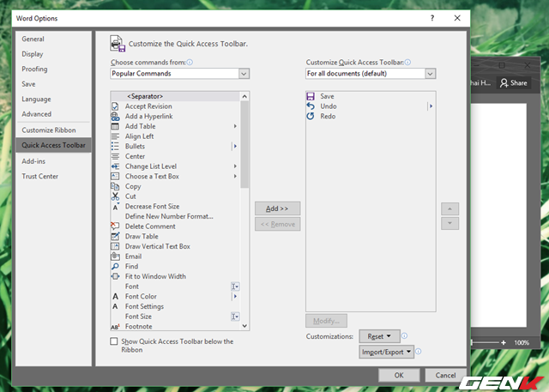Expand the Choose a Text Box arrow

(x=235, y=176)
